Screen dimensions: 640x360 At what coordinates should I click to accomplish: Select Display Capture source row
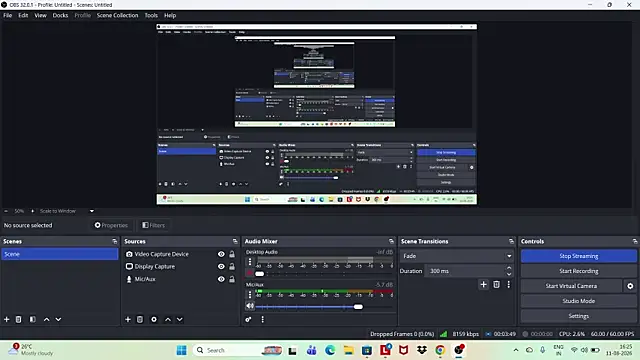pos(180,267)
